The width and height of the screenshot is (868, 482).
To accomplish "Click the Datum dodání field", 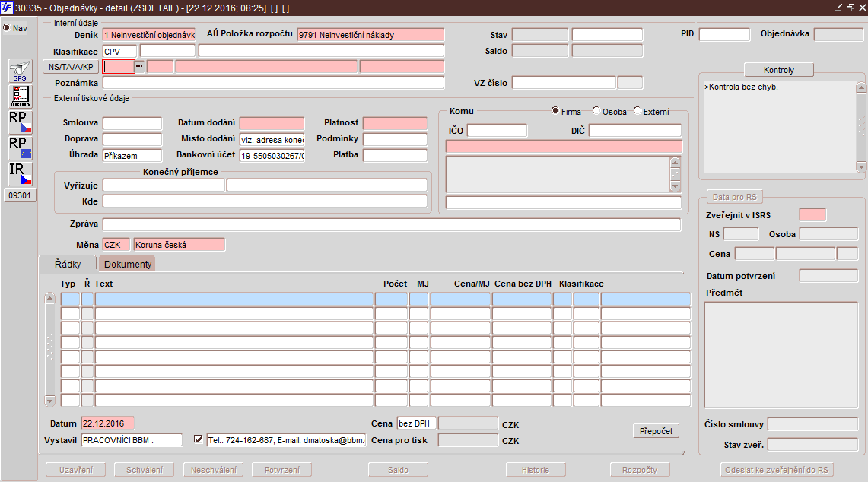I will point(272,123).
